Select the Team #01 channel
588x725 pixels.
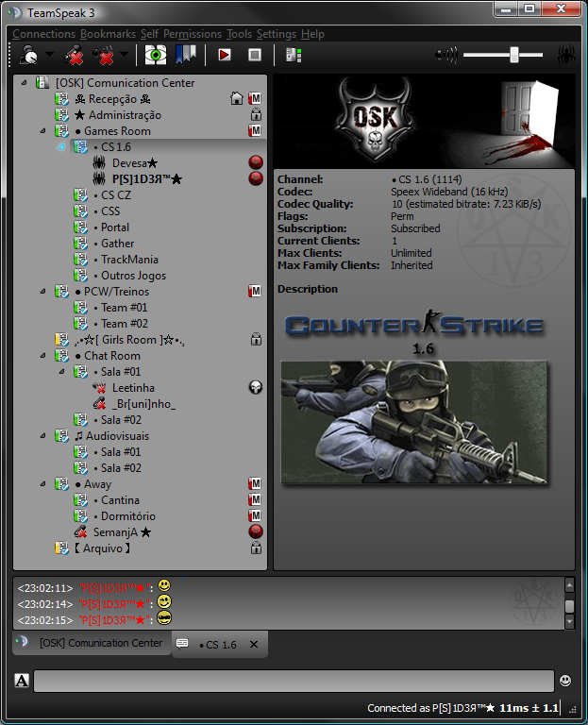[120, 308]
